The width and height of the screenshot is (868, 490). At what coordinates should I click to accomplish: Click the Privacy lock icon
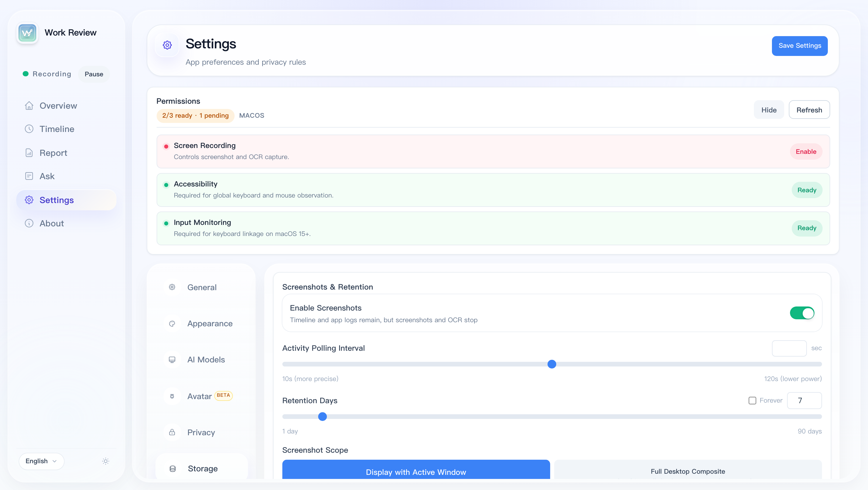tap(172, 432)
